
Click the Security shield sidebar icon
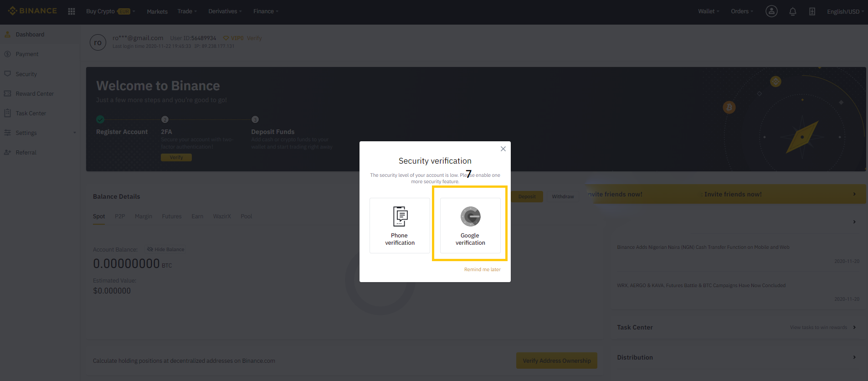[x=7, y=74]
